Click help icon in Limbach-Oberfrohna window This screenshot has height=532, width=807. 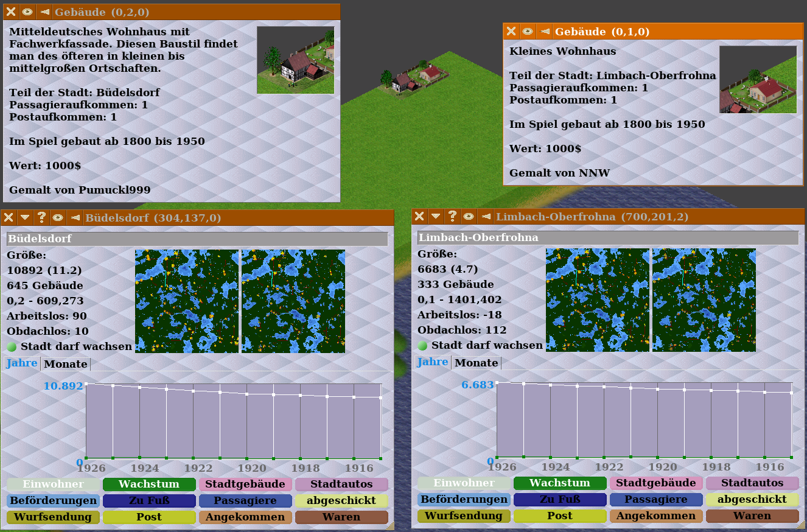click(452, 216)
